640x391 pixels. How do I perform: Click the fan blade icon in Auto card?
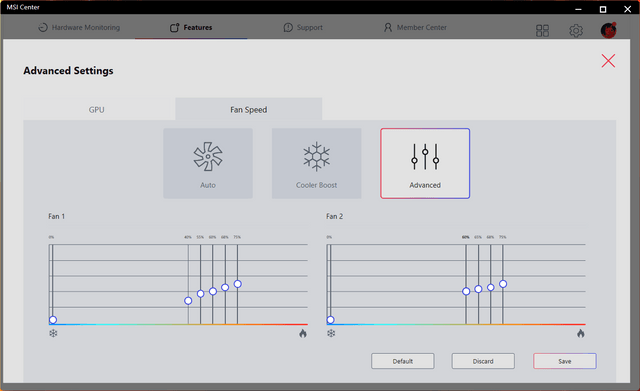[x=208, y=156]
